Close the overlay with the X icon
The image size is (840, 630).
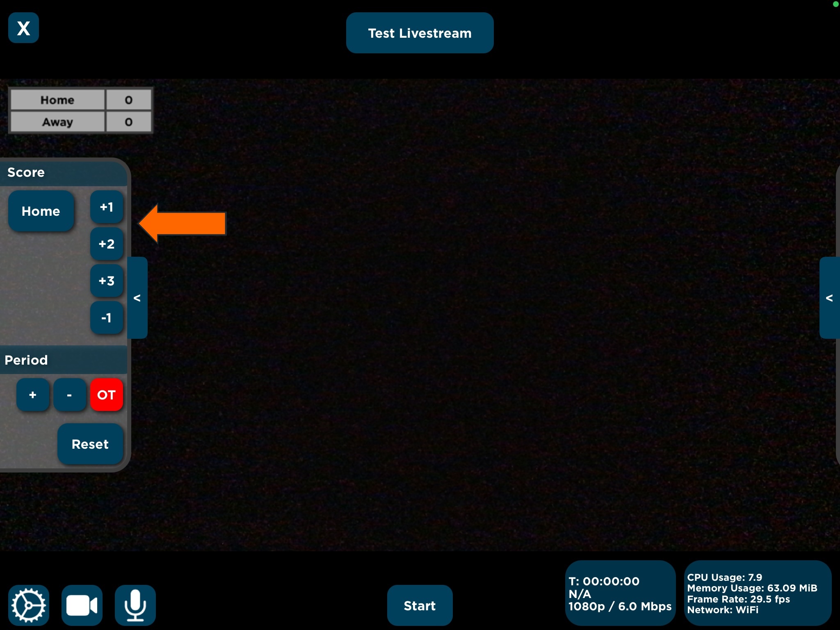click(23, 28)
